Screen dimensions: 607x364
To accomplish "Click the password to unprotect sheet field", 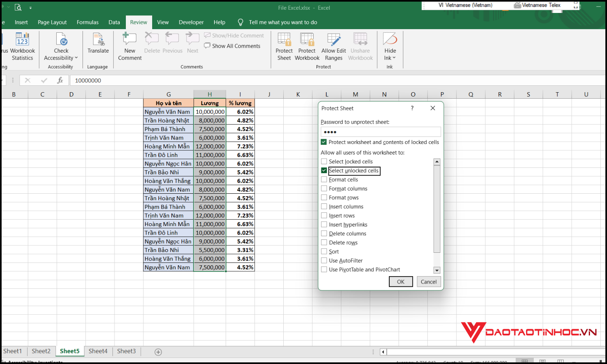I will 381,132.
